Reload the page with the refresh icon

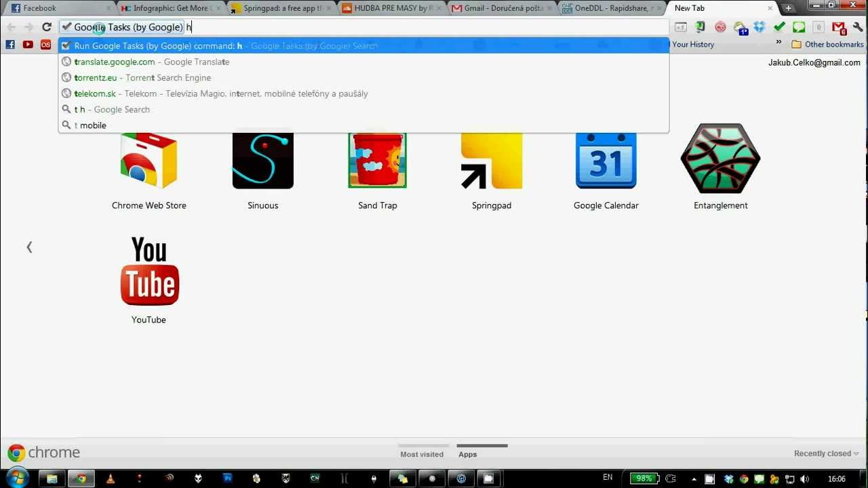[47, 27]
